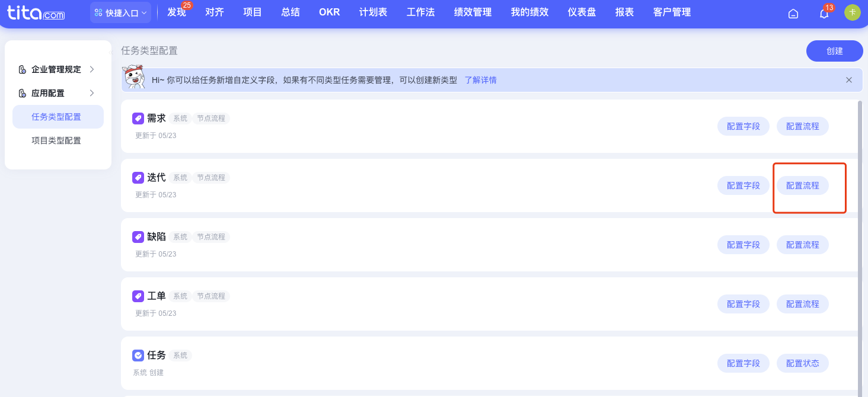Click the purple tag icon beside 需求
The height and width of the screenshot is (397, 868).
click(138, 119)
